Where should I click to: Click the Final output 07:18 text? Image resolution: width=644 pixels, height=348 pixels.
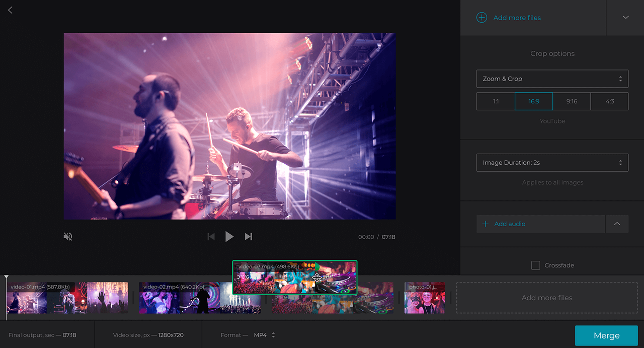(x=42, y=335)
